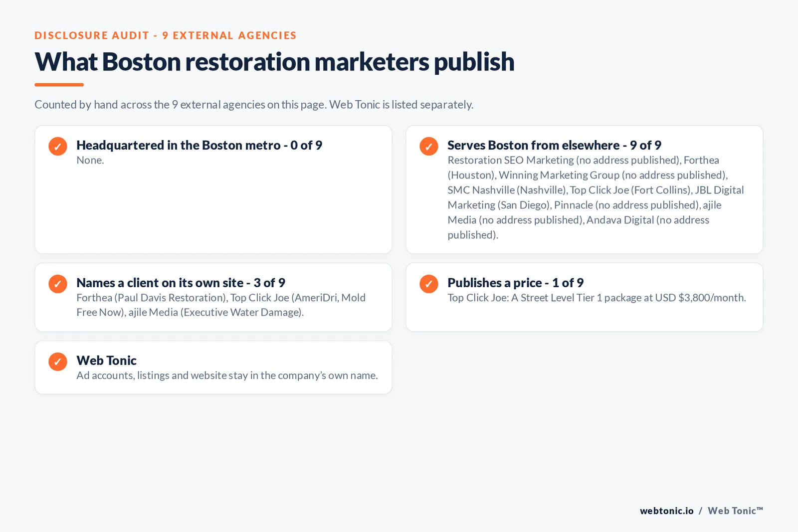Image resolution: width=798 pixels, height=532 pixels.
Task: Click the checkmark icon beside 'Headquartered in the Boston metro'
Action: coord(58,146)
